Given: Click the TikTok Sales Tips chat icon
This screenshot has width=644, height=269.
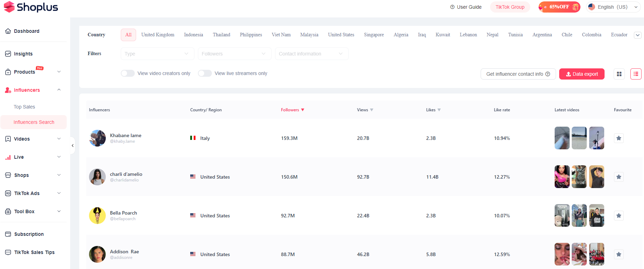Looking at the screenshot, I should pyautogui.click(x=8, y=252).
